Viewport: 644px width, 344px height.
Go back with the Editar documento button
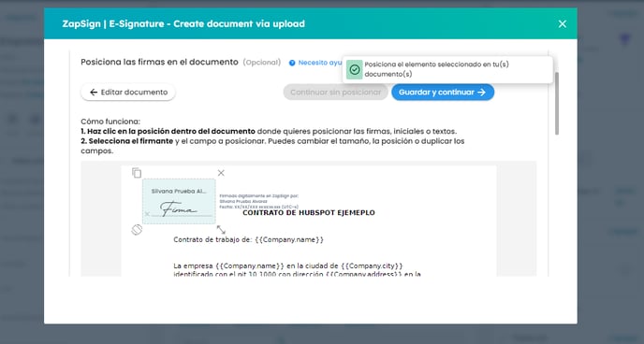click(128, 93)
